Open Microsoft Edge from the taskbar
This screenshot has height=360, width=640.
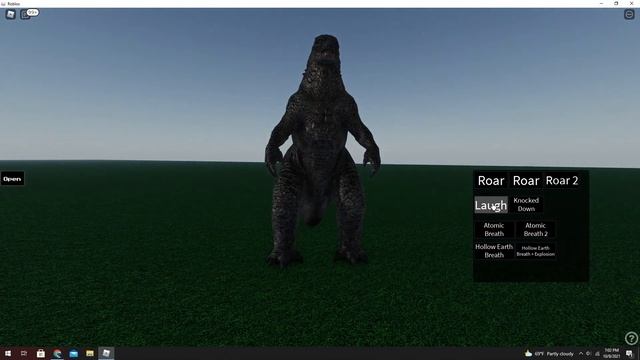57,353
